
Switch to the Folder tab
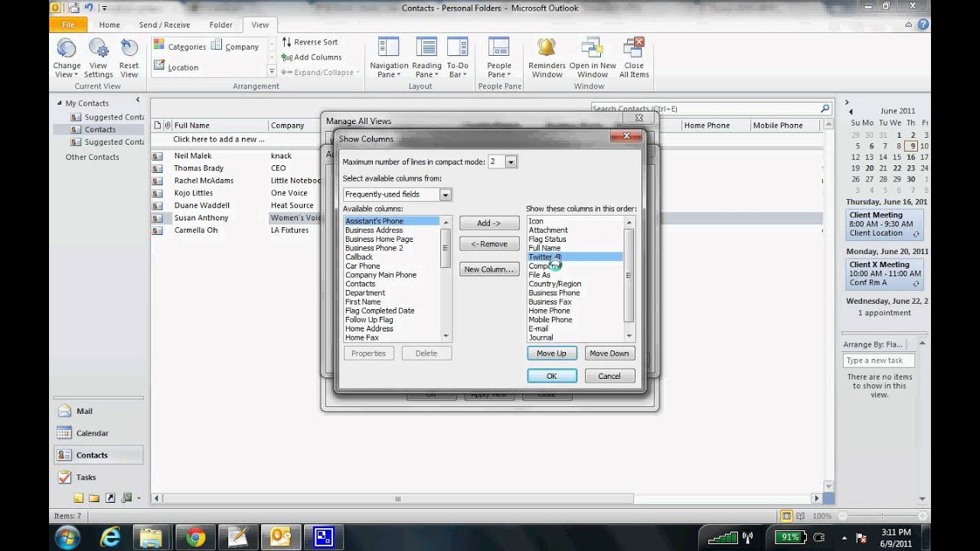point(220,24)
